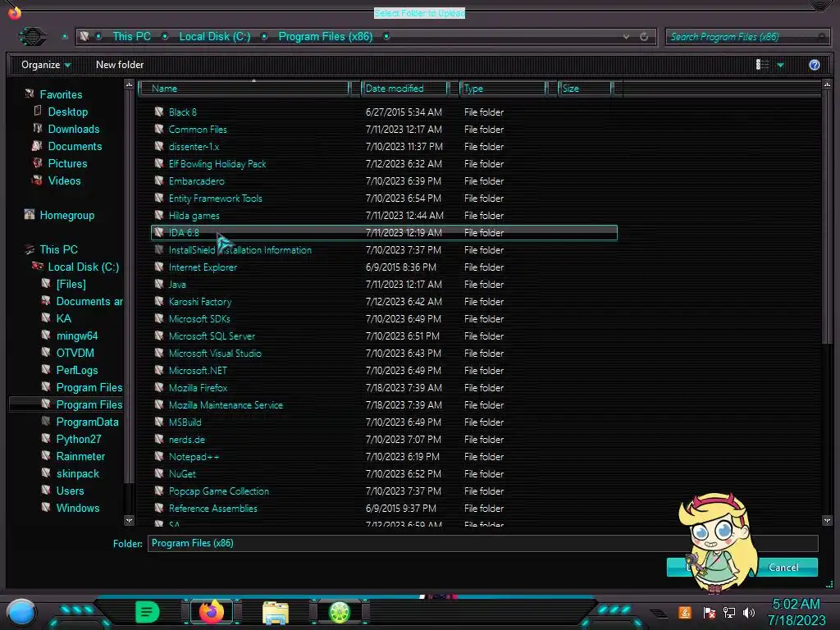Open the lime icon app on taskbar
Screen dimensions: 840x630
pos(339,612)
